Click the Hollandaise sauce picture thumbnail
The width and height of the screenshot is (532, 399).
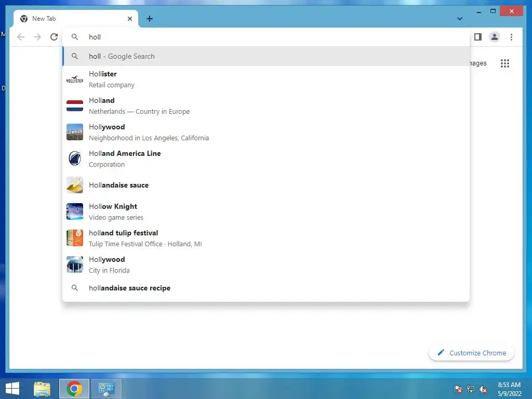pyautogui.click(x=75, y=185)
